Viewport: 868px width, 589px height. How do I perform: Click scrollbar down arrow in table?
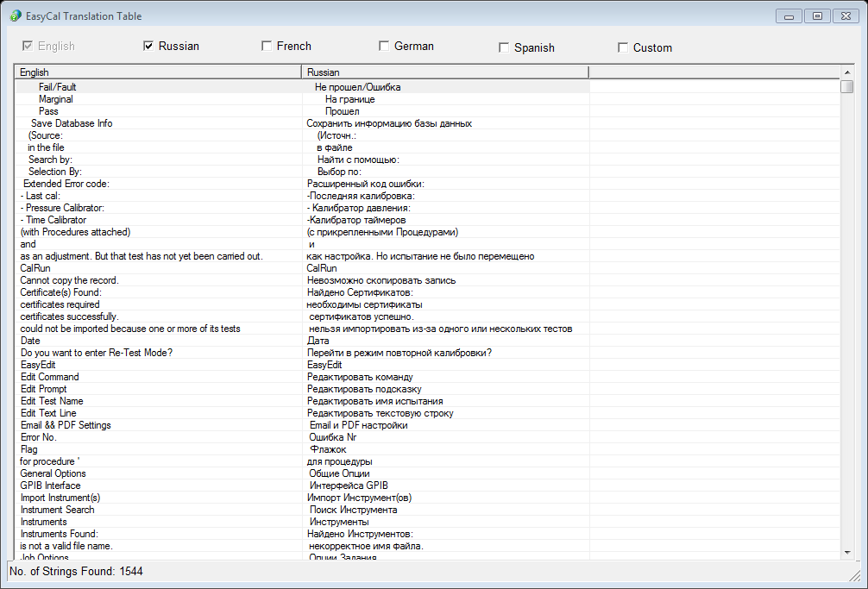click(x=846, y=553)
